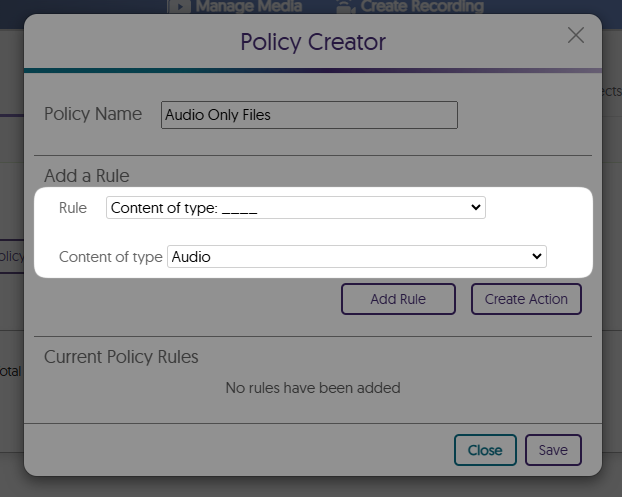Select the Create Recording menu item

[x=420, y=6]
